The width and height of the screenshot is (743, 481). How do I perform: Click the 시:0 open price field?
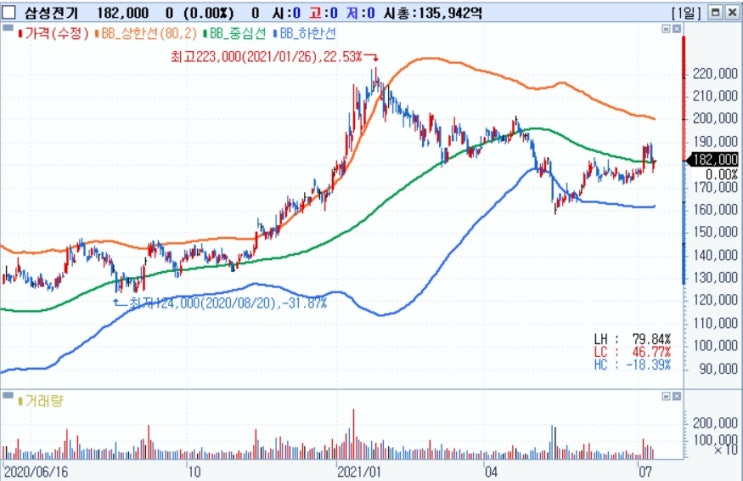point(286,13)
